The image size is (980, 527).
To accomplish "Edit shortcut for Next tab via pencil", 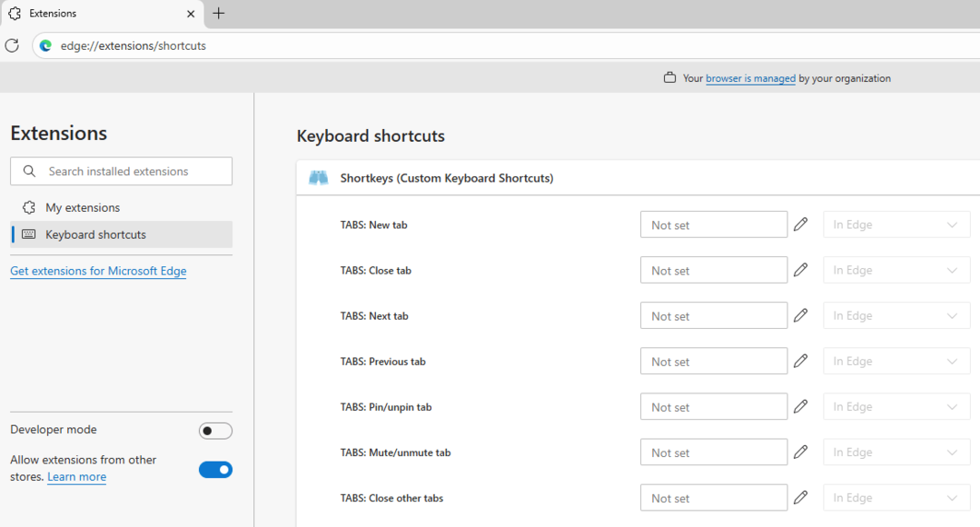I will click(800, 315).
